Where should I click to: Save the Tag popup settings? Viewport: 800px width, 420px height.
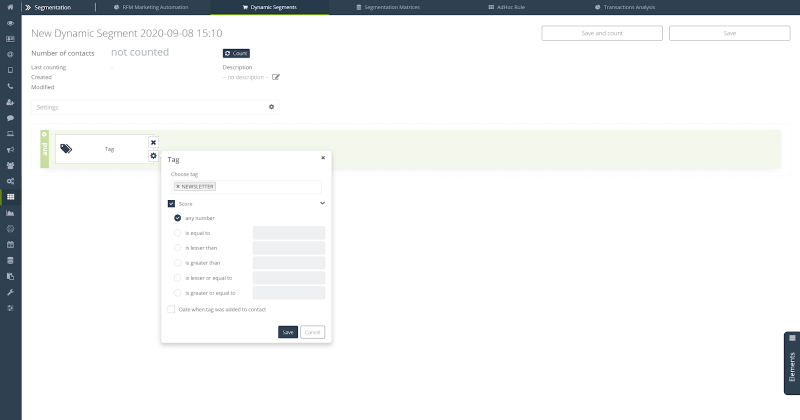click(x=288, y=332)
